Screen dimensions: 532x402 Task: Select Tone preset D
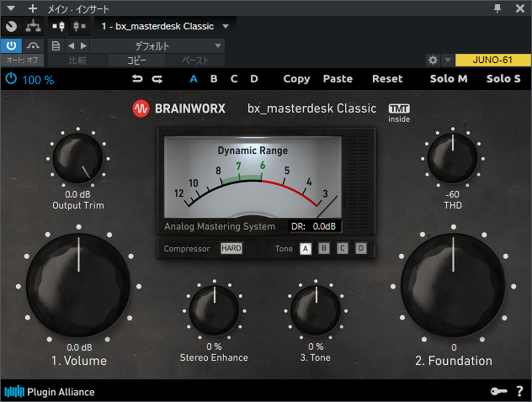tap(361, 249)
